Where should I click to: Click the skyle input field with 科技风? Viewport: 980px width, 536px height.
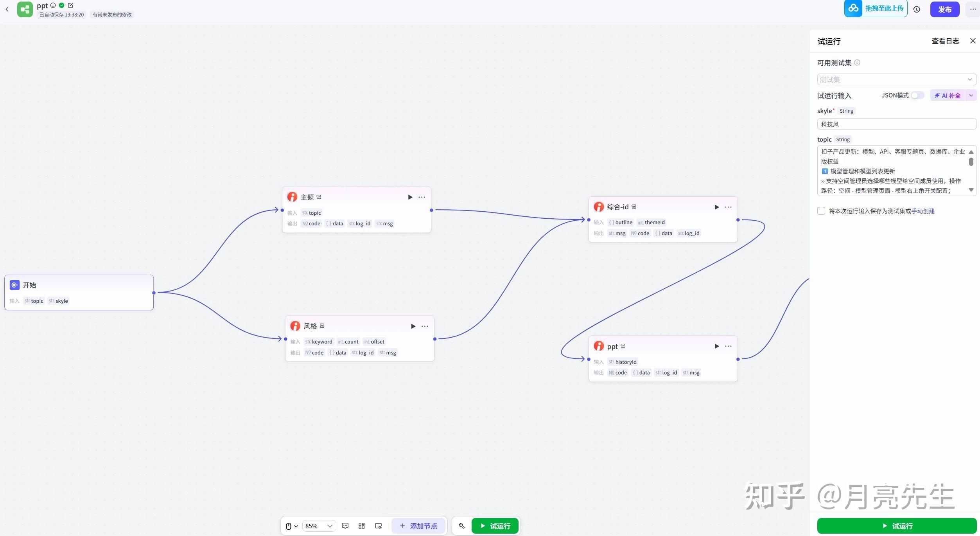click(x=896, y=124)
